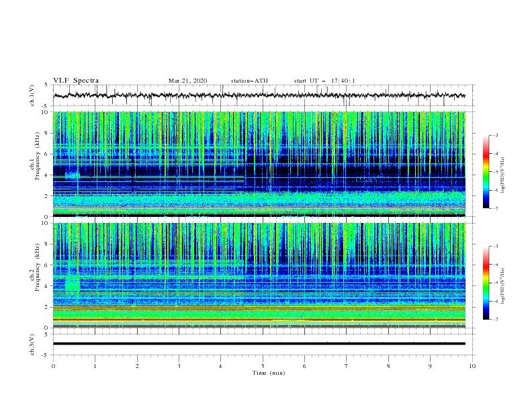Image resolution: width=532 pixels, height=411 pixels.
Task: Click the '10' tick on the time axis
Action: (x=472, y=366)
